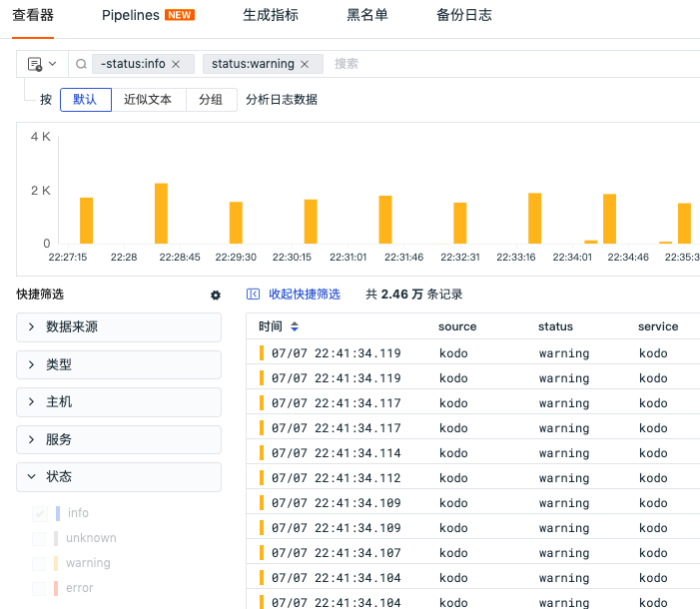Image resolution: width=700 pixels, height=609 pixels.
Task: Toggle the warning status checkbox
Action: pyautogui.click(x=40, y=563)
